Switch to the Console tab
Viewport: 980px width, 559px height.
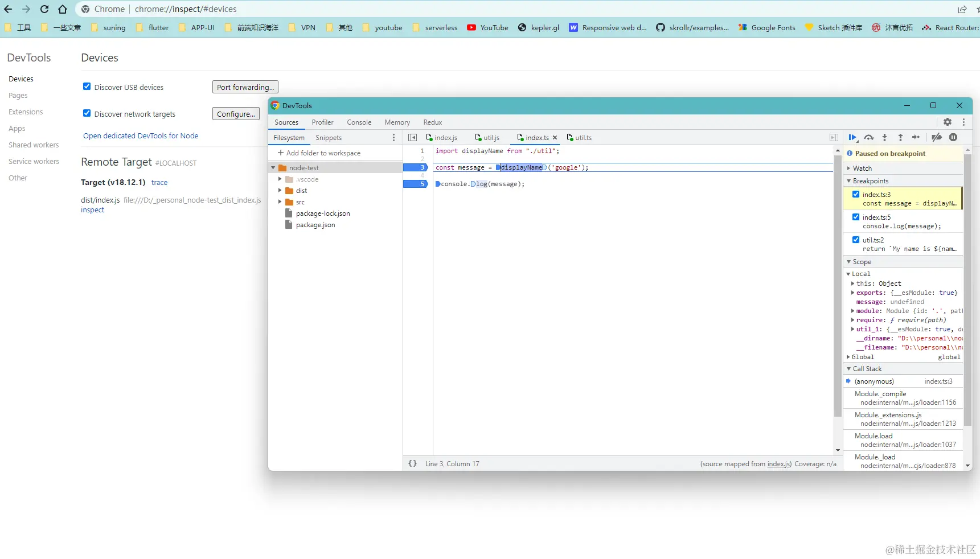(359, 122)
